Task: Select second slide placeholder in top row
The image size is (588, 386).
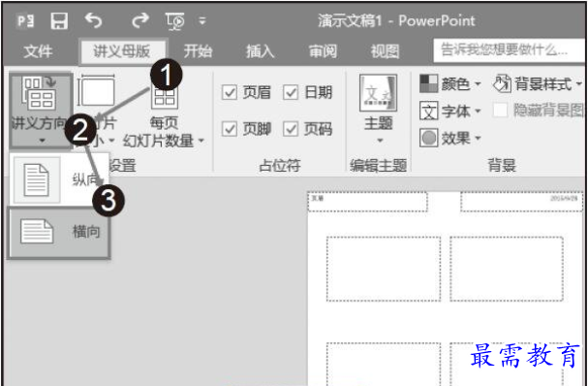Action: [x=507, y=269]
